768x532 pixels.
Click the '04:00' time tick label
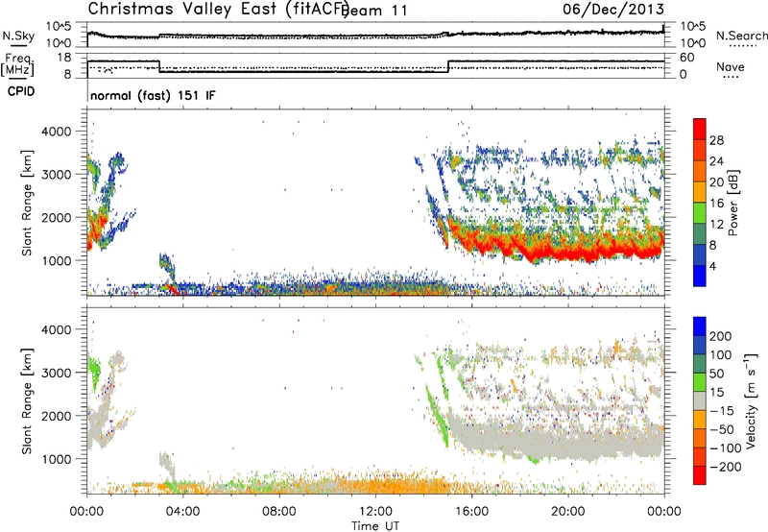click(182, 512)
